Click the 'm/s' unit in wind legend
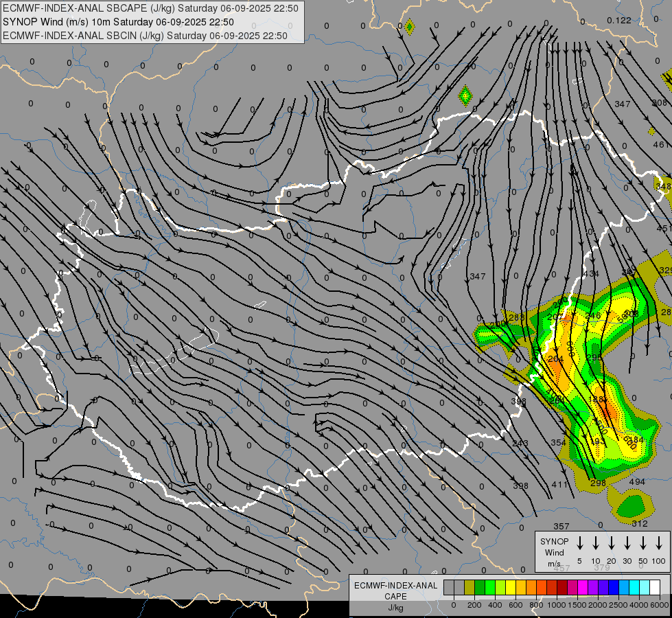This screenshot has width=672, height=618. tap(554, 564)
